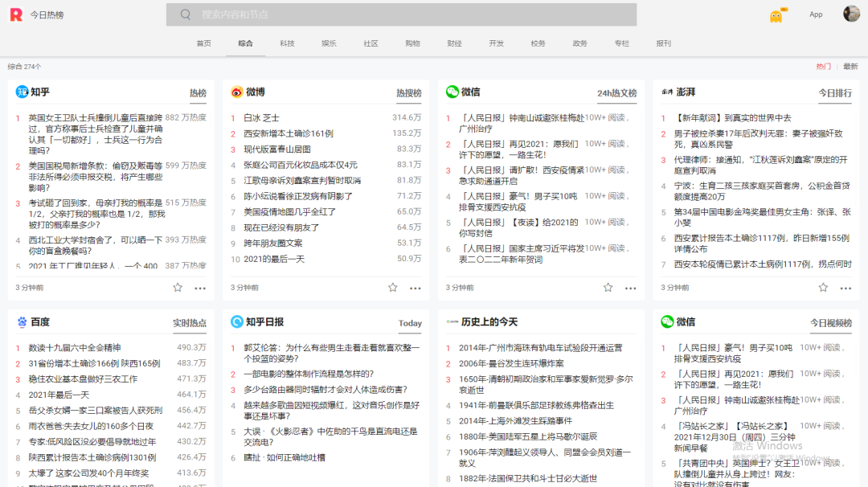Image resolution: width=868 pixels, height=487 pixels.
Task: Open the 报刊 tab
Action: pos(663,43)
